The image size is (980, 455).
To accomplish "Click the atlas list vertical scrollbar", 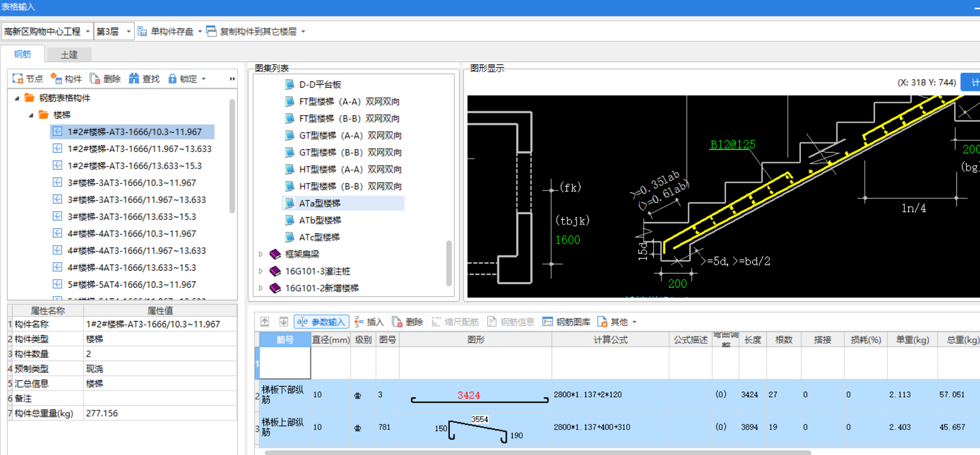I will click(449, 263).
